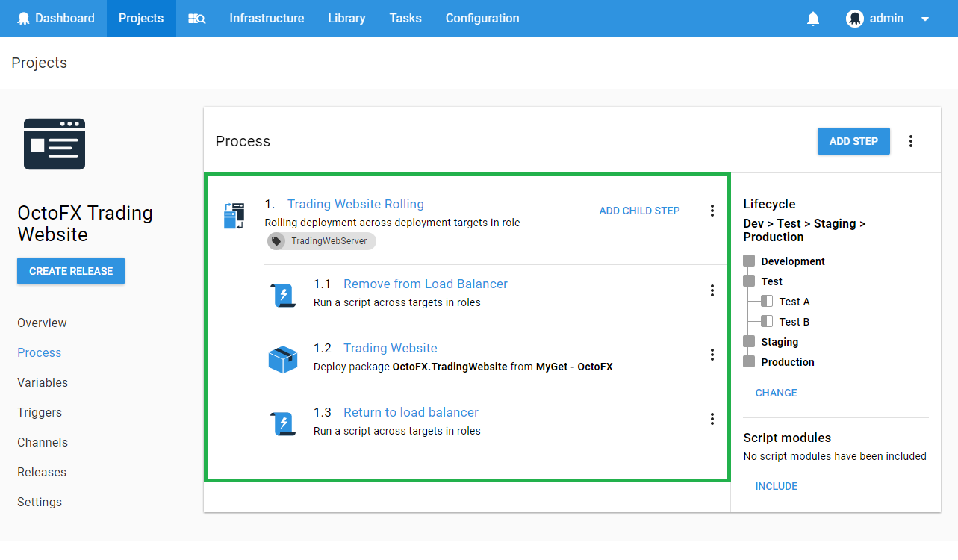
Task: Click the Trading Website package box icon
Action: pos(283,359)
